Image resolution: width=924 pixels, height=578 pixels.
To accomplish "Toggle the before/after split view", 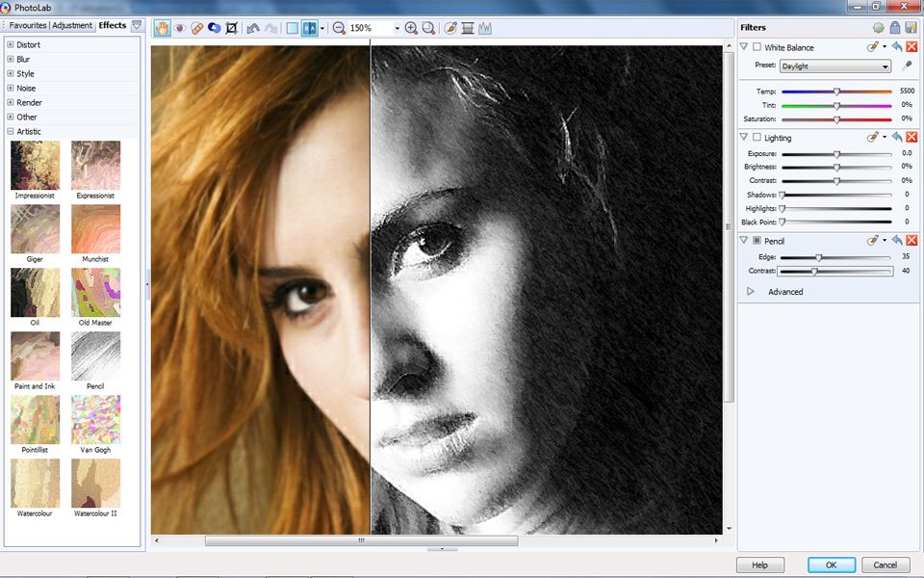I will (x=310, y=28).
